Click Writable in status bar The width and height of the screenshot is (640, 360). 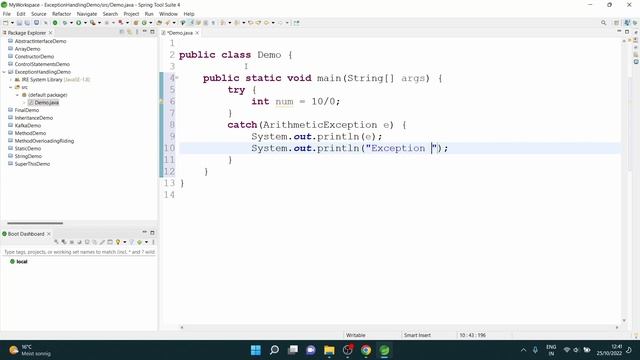point(356,335)
